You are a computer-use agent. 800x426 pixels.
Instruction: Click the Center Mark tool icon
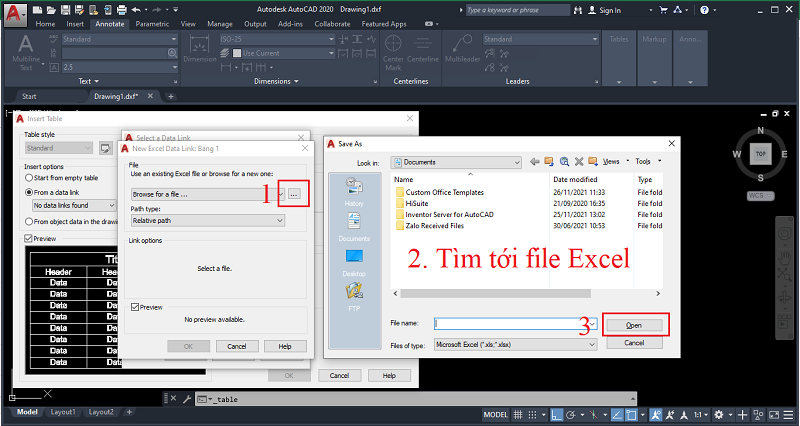tap(393, 44)
